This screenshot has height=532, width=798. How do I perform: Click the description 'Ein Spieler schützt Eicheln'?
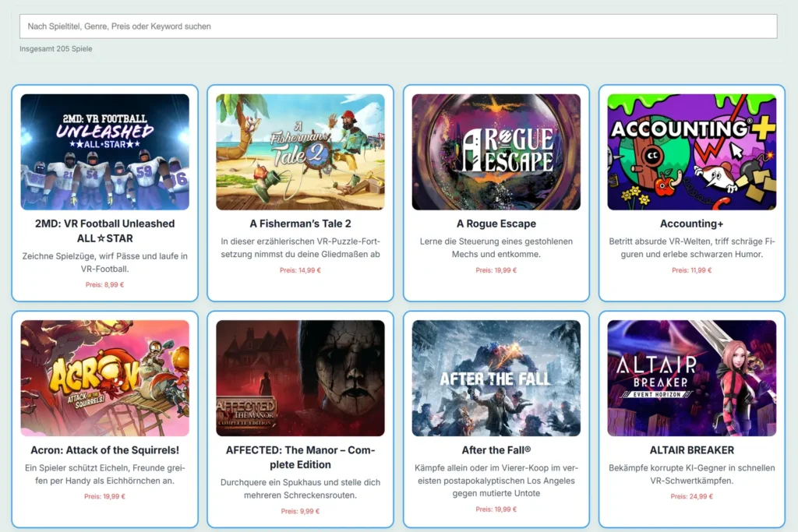click(x=105, y=474)
